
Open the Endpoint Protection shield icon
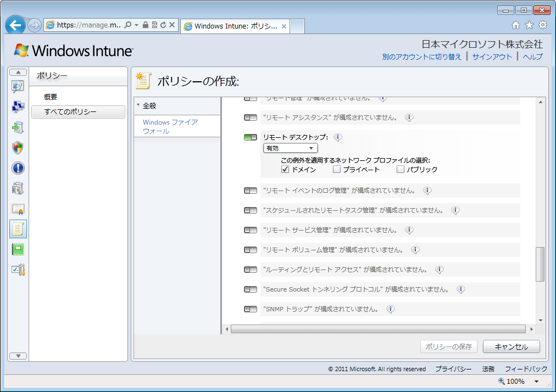18,148
